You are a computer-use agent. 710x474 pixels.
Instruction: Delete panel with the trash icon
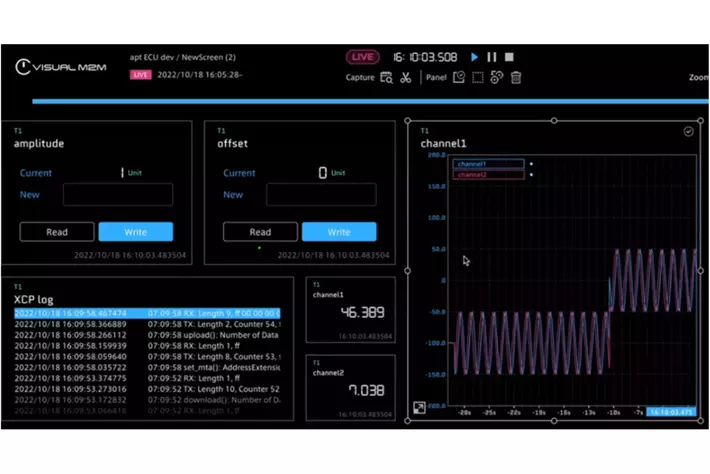[516, 78]
